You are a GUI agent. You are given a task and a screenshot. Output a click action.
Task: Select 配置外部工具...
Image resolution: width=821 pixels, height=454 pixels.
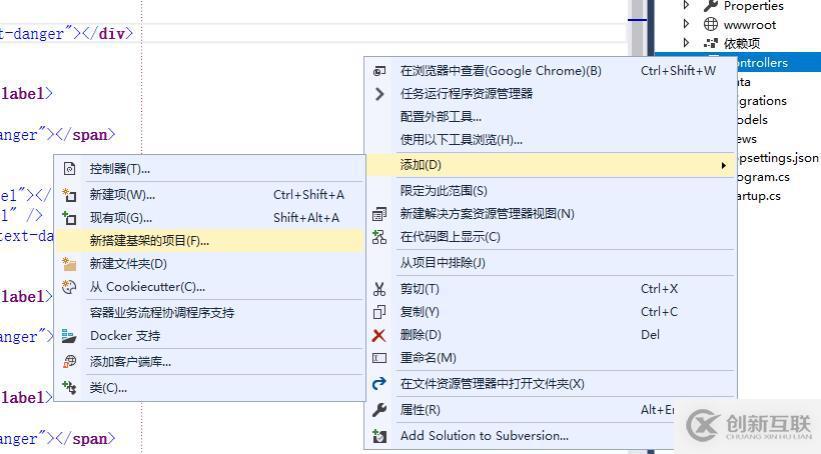click(x=551, y=117)
